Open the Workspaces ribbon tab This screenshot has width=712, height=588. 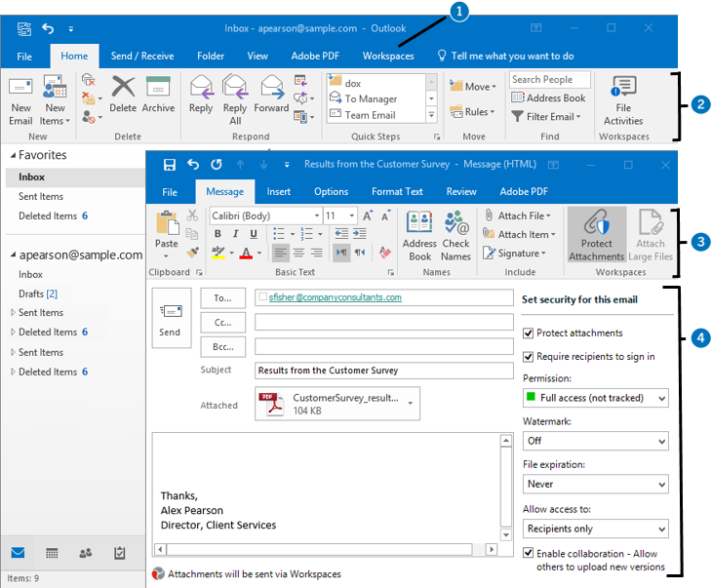(388, 56)
